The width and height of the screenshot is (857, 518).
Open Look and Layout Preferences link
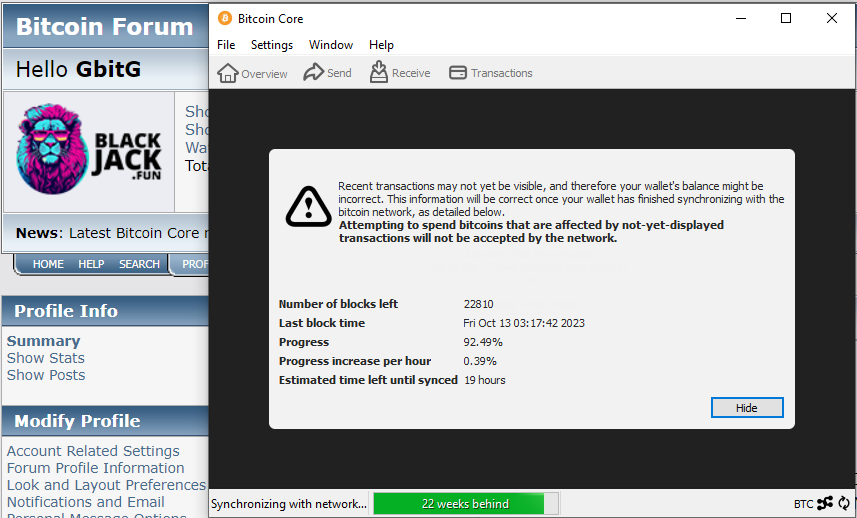107,485
